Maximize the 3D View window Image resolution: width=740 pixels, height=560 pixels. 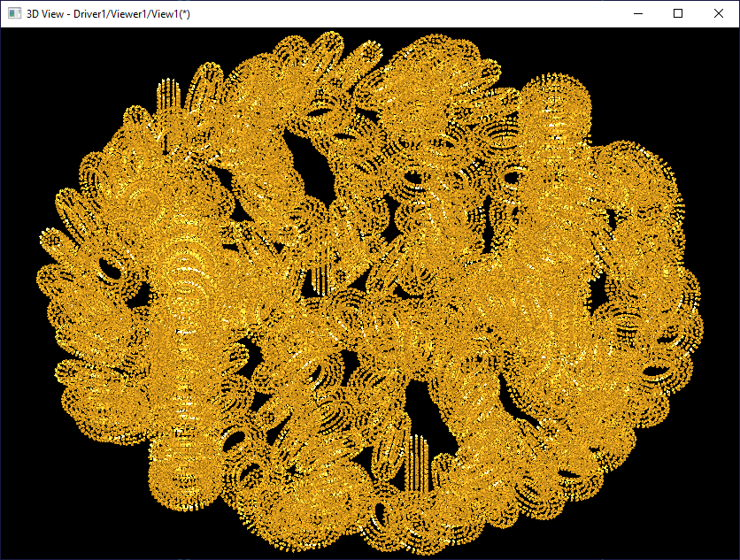click(678, 13)
